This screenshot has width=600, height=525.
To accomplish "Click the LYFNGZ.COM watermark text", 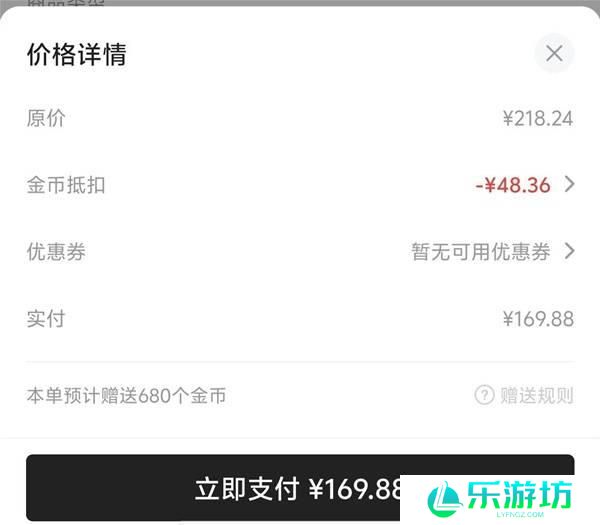I will (x=520, y=515).
